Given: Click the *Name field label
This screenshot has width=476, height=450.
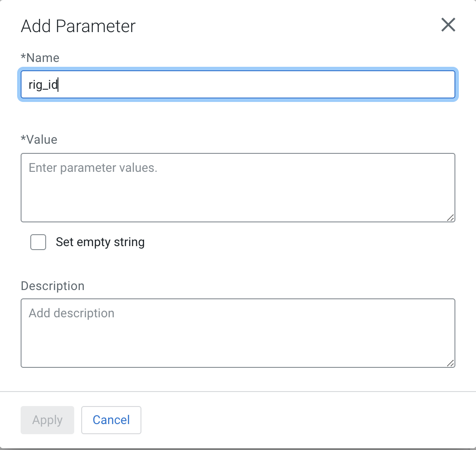Looking at the screenshot, I should tap(40, 58).
